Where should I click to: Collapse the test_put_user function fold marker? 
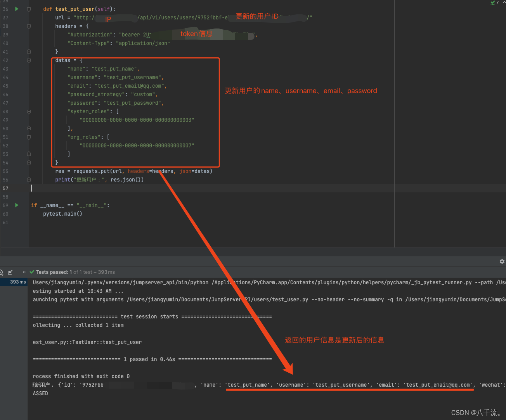pos(29,9)
